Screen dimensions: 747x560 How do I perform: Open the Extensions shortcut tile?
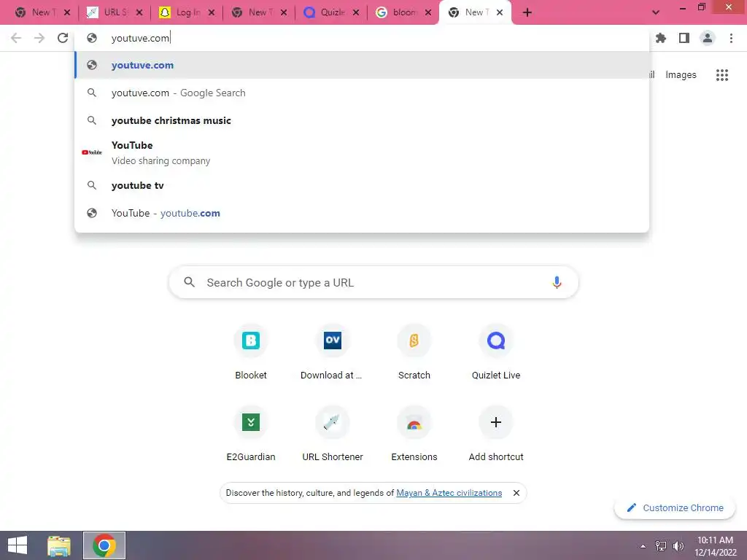[414, 435]
